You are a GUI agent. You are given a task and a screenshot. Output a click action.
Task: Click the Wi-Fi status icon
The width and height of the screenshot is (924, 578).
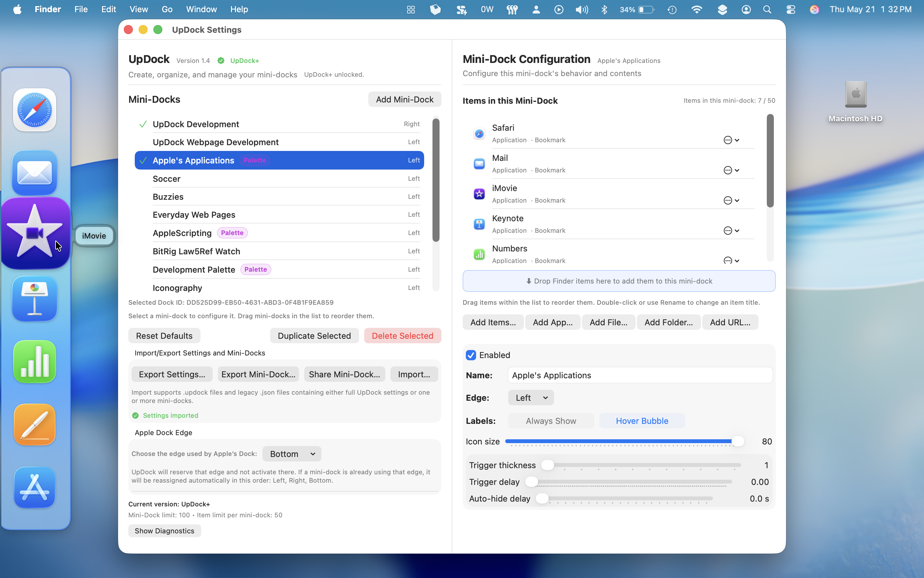(x=697, y=9)
